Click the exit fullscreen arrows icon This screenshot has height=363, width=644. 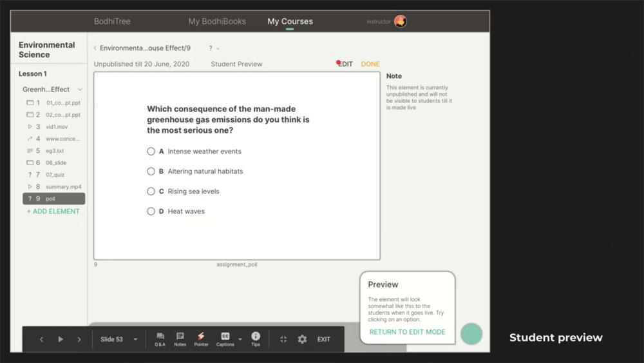tap(283, 339)
